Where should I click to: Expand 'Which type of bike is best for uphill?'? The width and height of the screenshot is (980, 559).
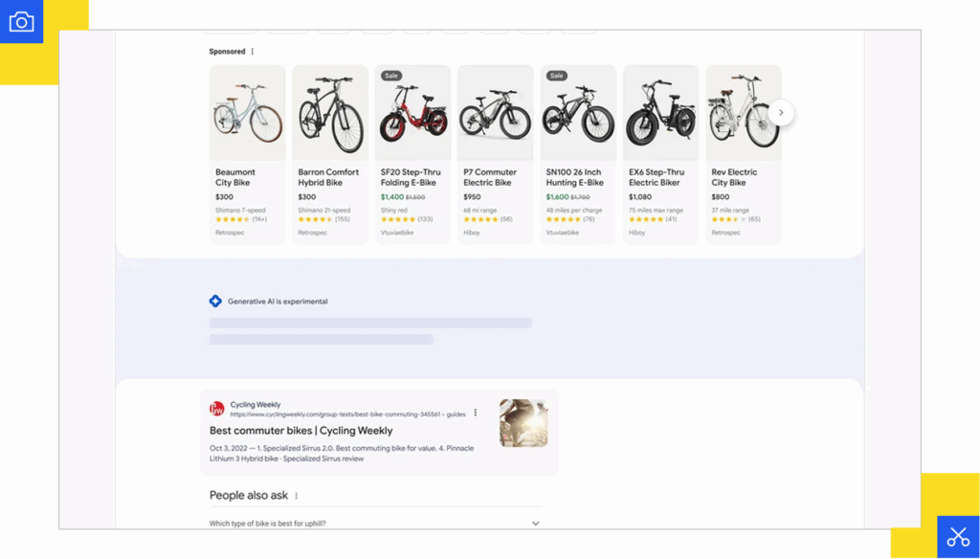pyautogui.click(x=535, y=524)
